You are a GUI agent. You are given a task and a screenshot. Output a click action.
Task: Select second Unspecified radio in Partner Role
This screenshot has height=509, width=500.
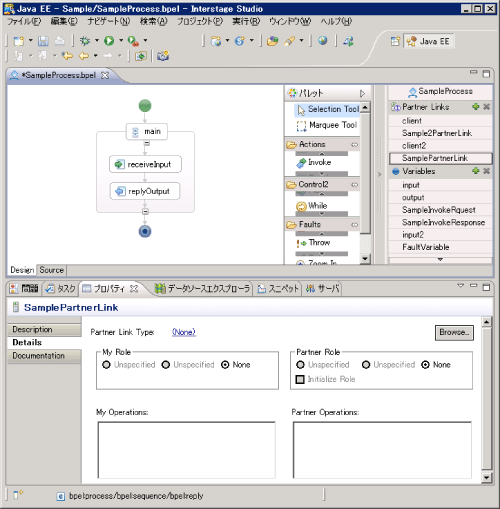(x=366, y=365)
